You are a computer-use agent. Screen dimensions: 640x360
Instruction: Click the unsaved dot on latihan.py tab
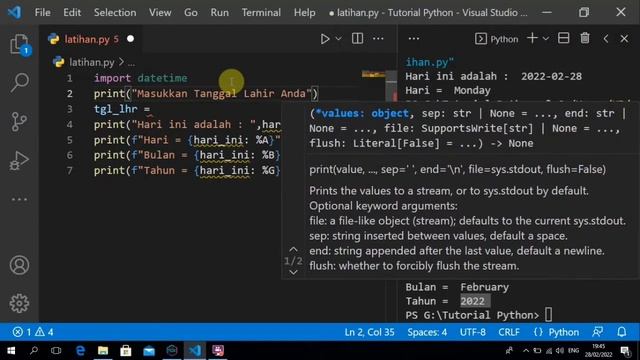click(x=130, y=39)
